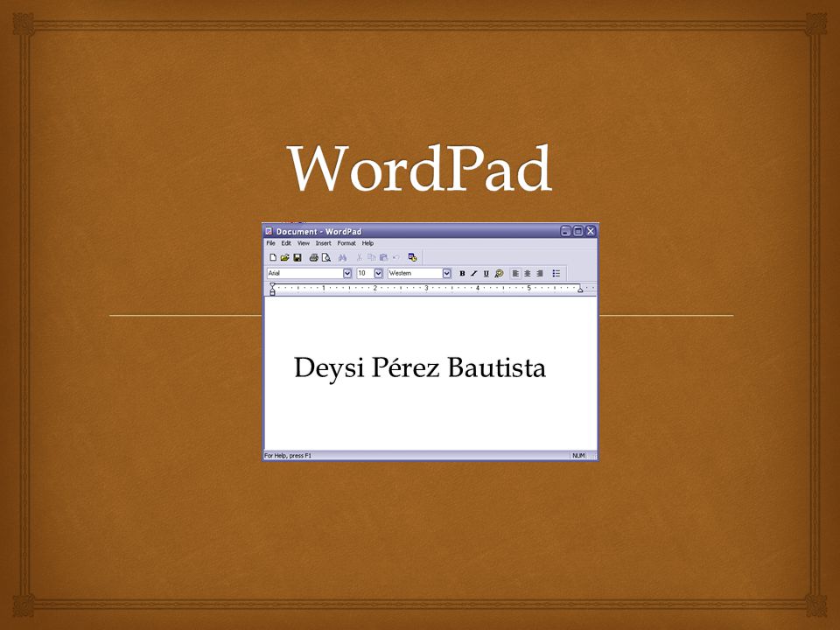Toggle Bullets list style
This screenshot has width=840, height=630.
point(556,273)
